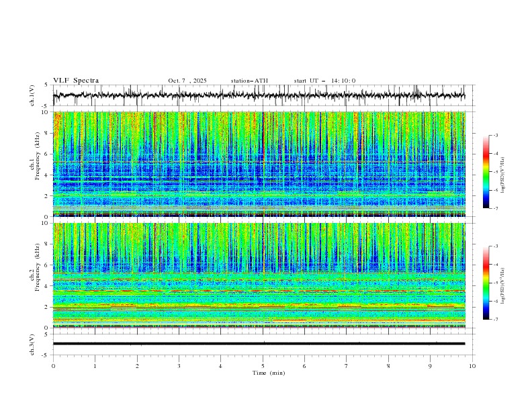Click the '5' tick on the time axis
This screenshot has width=532, height=411.
(263, 366)
